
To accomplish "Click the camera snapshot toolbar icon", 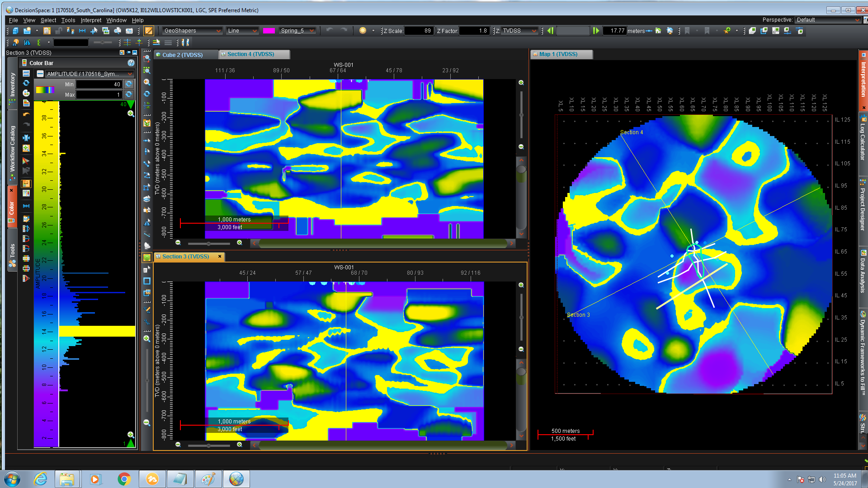I will (x=129, y=31).
